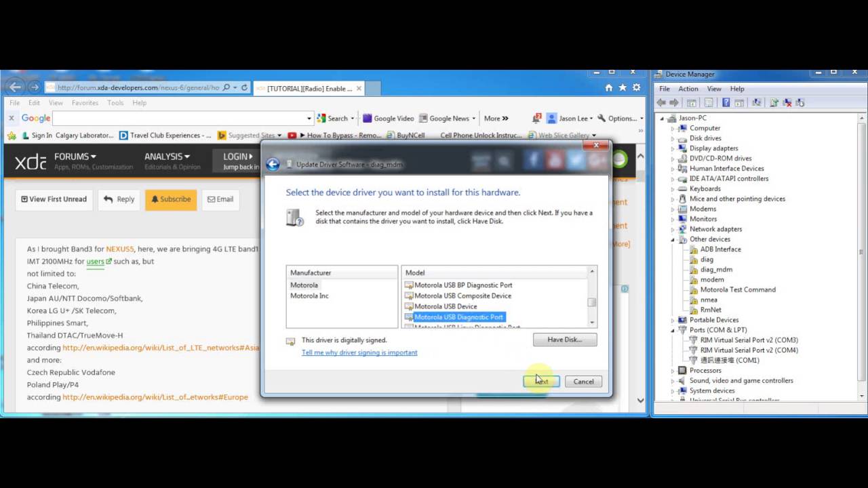The width and height of the screenshot is (868, 488).
Task: Collapse the Jason-PC root node
Action: 663,118
